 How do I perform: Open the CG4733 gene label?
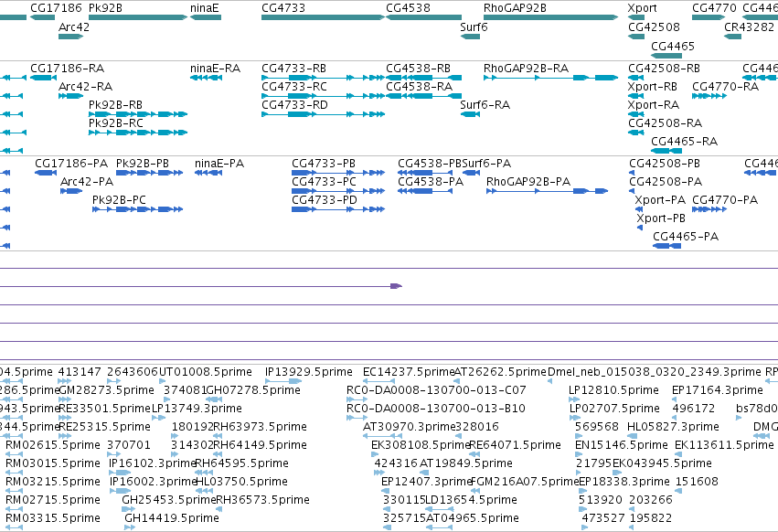click(x=283, y=8)
